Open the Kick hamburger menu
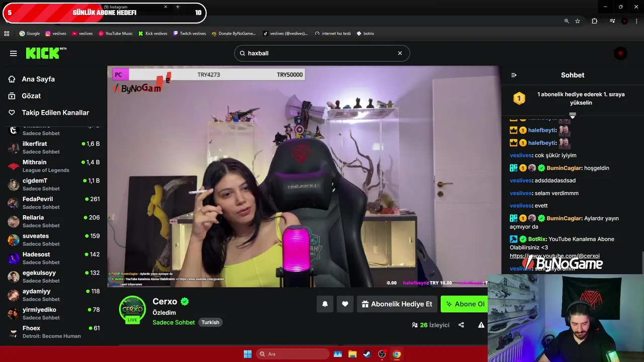This screenshot has height=362, width=644. point(13,53)
